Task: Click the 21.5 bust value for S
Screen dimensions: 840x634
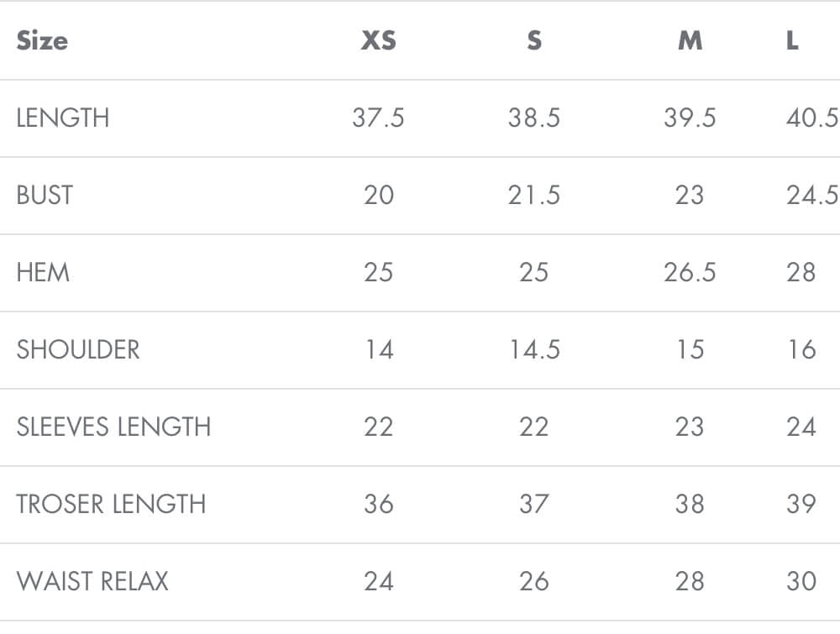Action: point(534,195)
